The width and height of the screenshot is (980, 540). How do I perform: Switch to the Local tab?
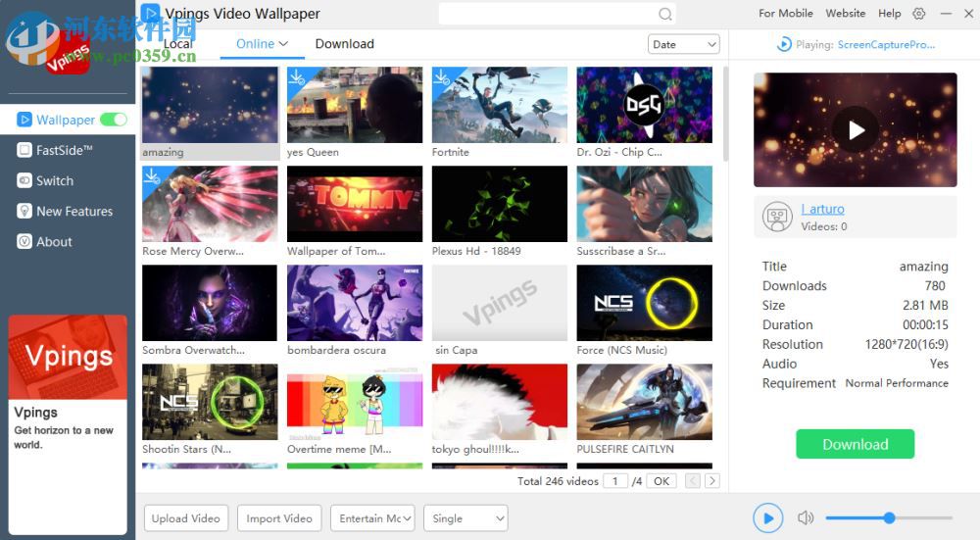point(178,44)
